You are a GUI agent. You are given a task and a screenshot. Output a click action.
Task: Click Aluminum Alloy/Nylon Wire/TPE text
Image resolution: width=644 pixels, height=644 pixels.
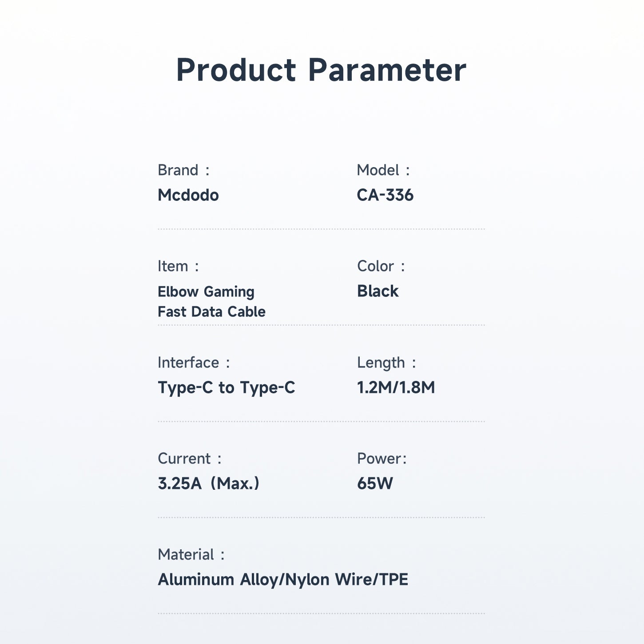283,580
